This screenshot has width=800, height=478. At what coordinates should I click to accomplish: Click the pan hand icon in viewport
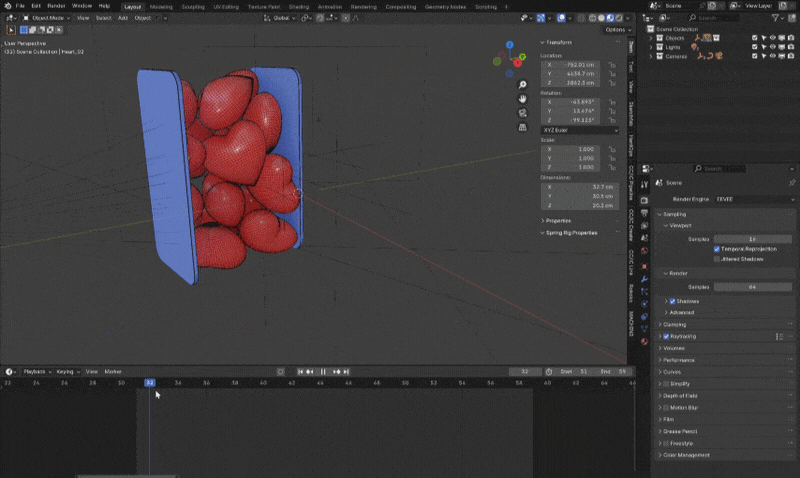pyautogui.click(x=523, y=99)
